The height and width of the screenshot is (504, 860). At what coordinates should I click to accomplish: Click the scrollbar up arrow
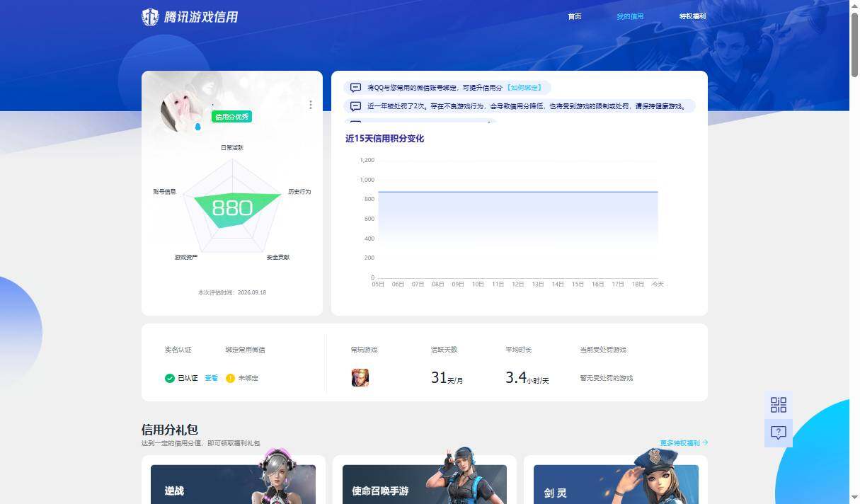(854, 5)
